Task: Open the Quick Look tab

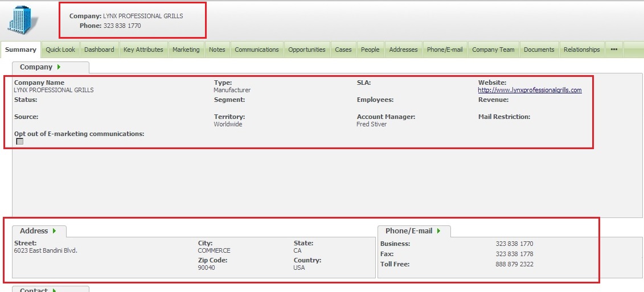Action: pos(60,50)
